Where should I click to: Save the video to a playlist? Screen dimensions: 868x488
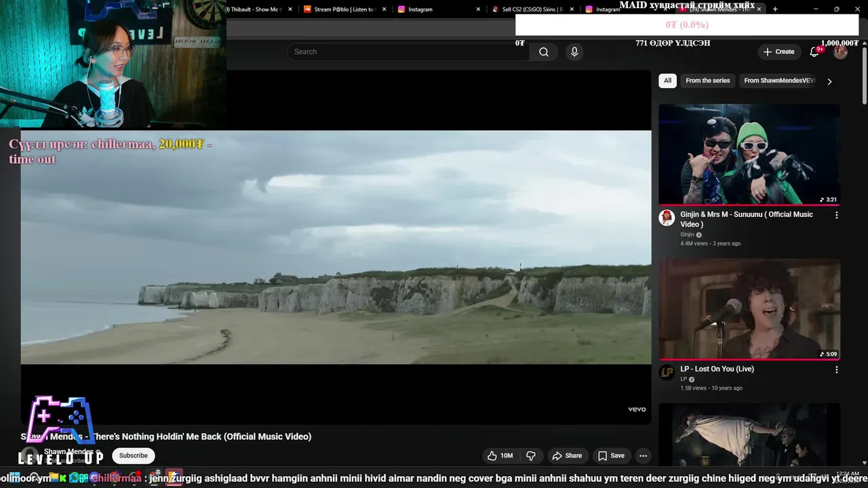pos(611,455)
